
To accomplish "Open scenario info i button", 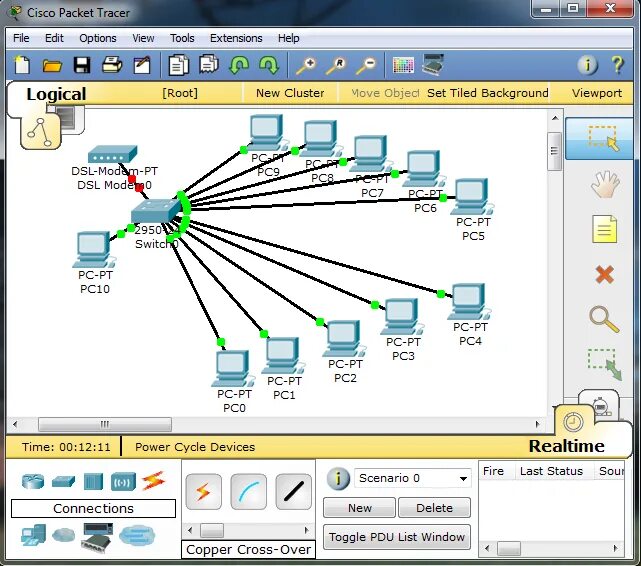I will point(338,478).
